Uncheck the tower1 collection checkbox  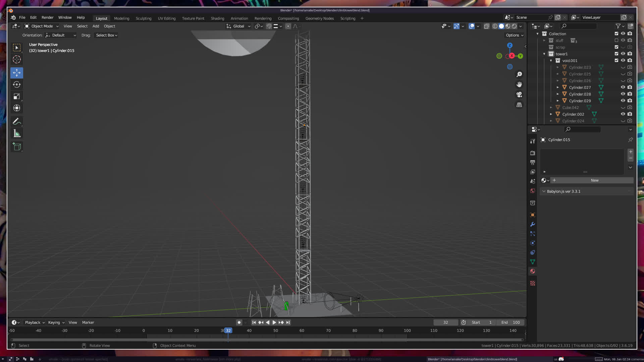pyautogui.click(x=616, y=54)
